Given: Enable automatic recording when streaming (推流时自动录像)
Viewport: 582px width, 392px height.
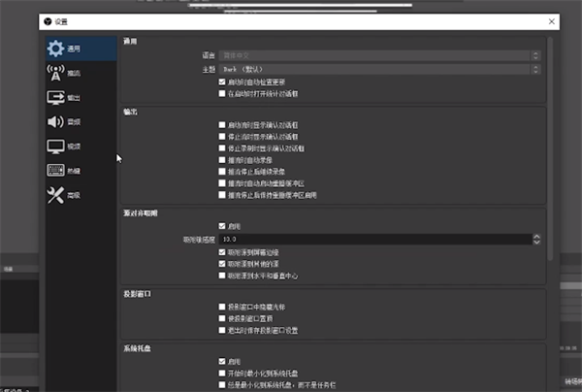Looking at the screenshot, I should [x=222, y=160].
